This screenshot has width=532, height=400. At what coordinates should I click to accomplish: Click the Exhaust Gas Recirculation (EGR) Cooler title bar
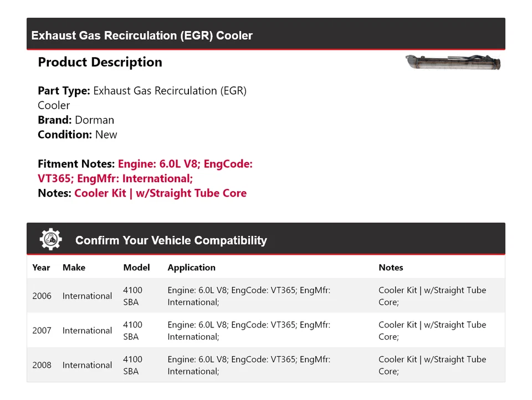click(142, 35)
